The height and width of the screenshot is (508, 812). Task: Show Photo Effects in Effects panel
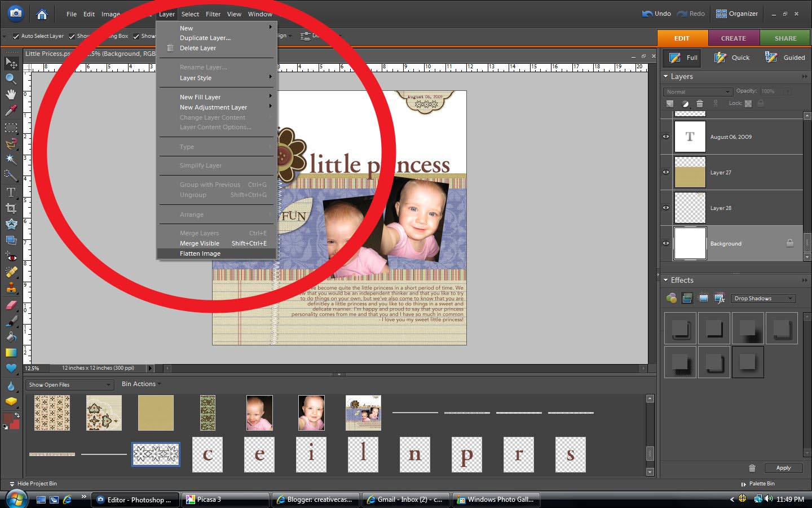pyautogui.click(x=703, y=298)
